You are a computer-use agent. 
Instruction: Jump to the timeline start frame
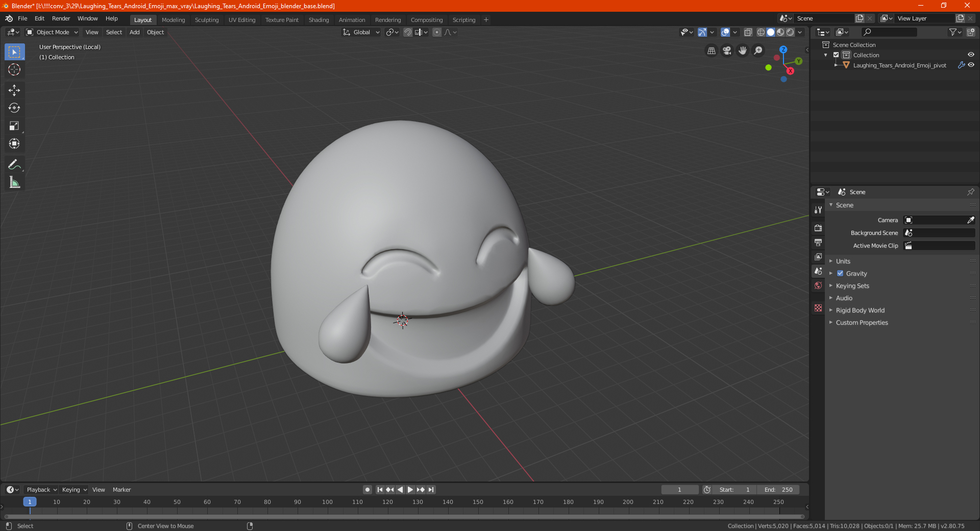(380, 490)
